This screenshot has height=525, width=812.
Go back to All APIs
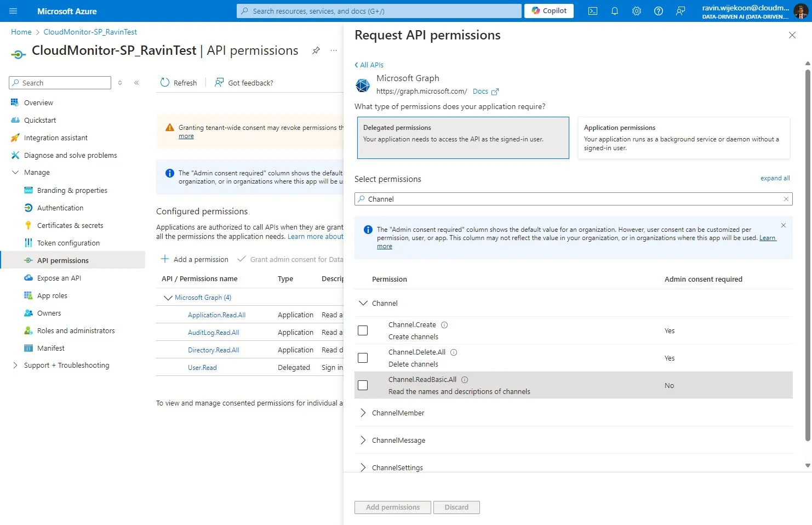[369, 65]
